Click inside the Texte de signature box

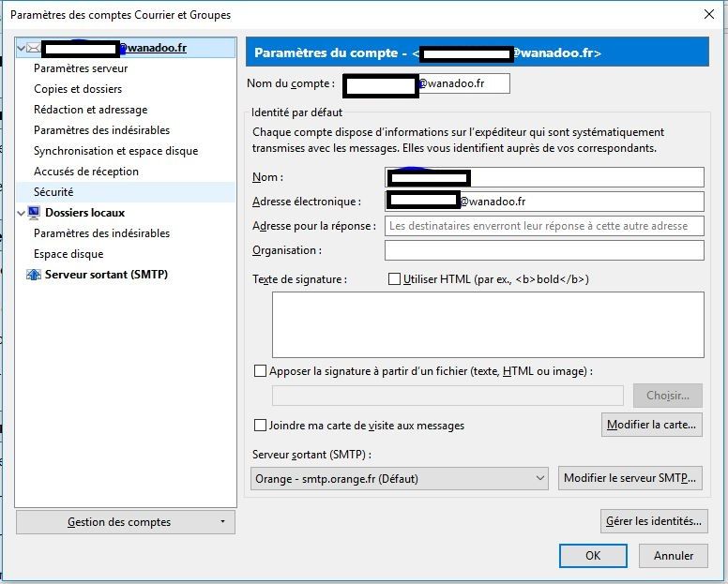point(488,324)
